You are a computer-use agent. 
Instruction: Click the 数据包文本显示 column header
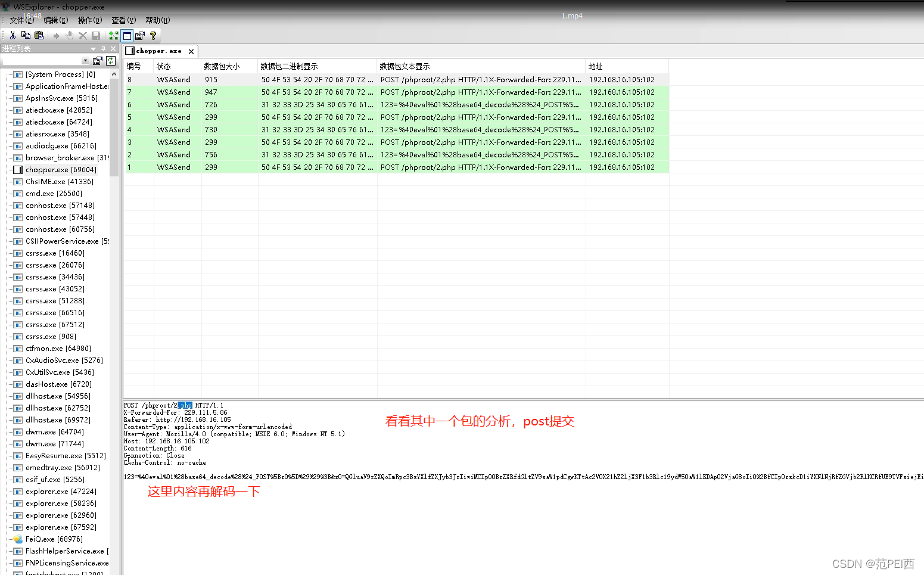tap(481, 66)
